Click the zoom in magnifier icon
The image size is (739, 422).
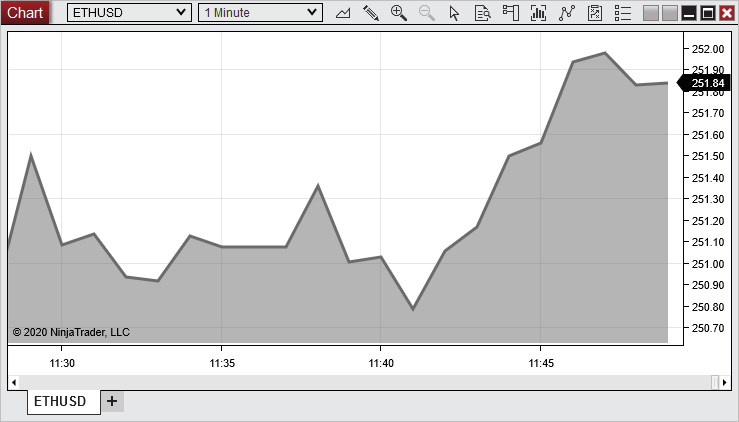coord(399,13)
